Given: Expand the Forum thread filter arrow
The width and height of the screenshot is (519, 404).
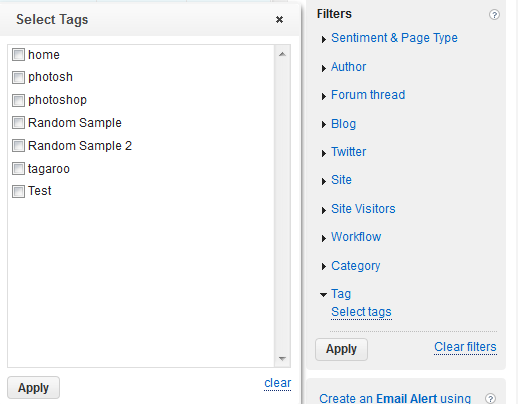Looking at the screenshot, I should click(x=323, y=96).
